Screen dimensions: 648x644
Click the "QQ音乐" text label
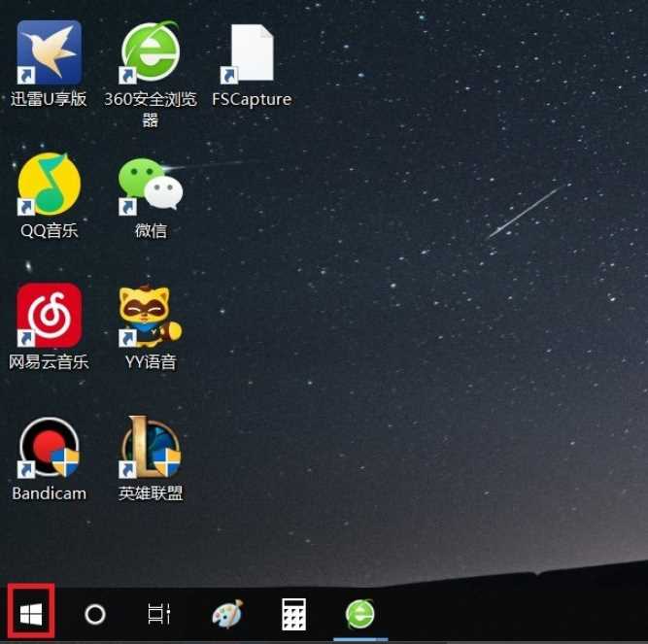click(49, 231)
